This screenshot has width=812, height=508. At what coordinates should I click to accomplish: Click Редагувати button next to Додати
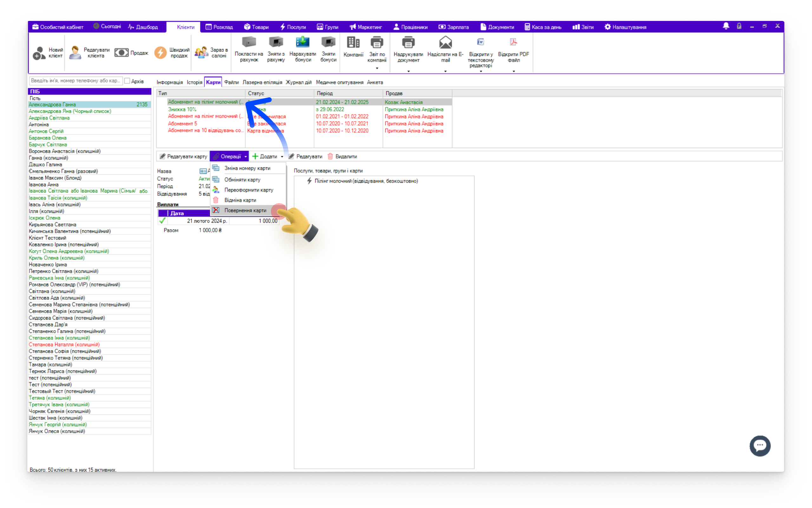point(305,156)
